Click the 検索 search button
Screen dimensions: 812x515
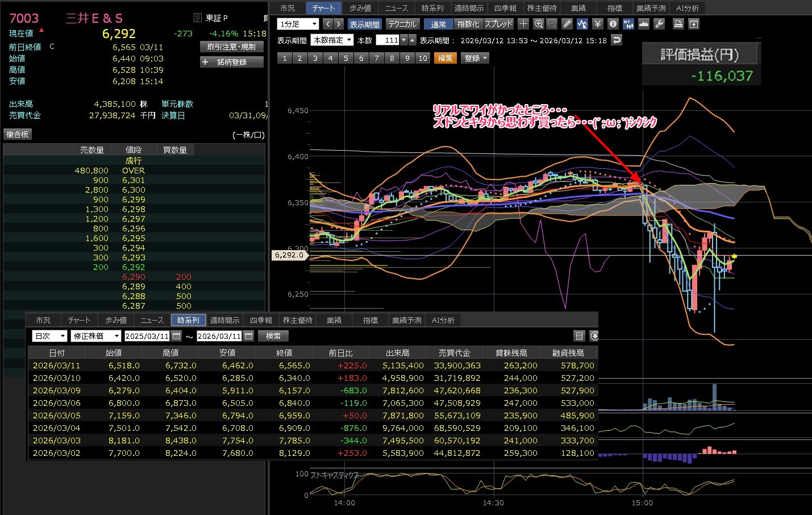pyautogui.click(x=273, y=336)
